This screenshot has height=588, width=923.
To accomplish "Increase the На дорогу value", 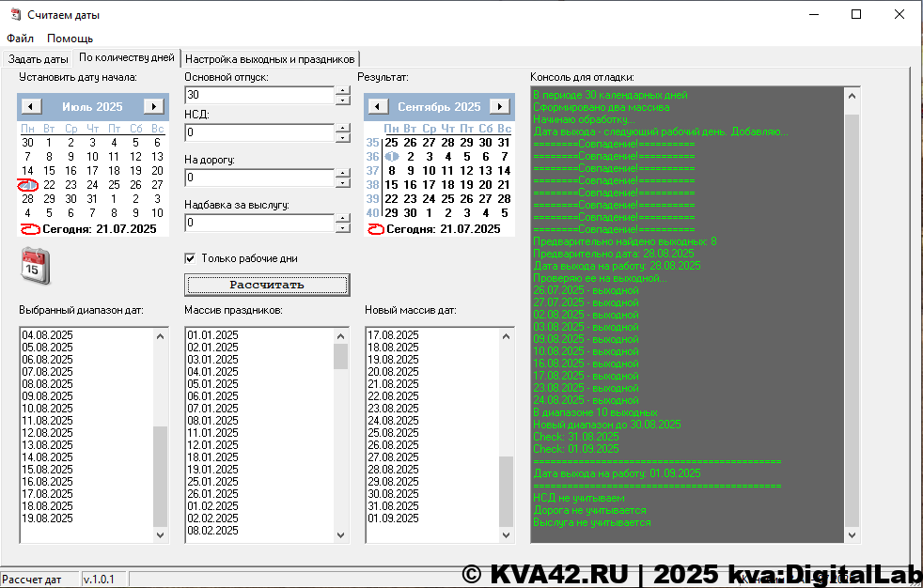I will (x=343, y=173).
